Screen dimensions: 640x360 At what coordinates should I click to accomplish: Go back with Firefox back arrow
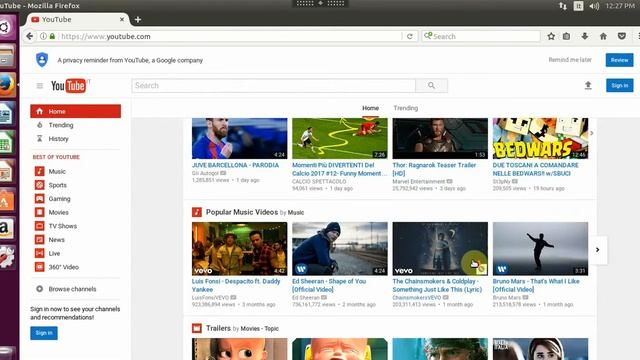click(29, 36)
